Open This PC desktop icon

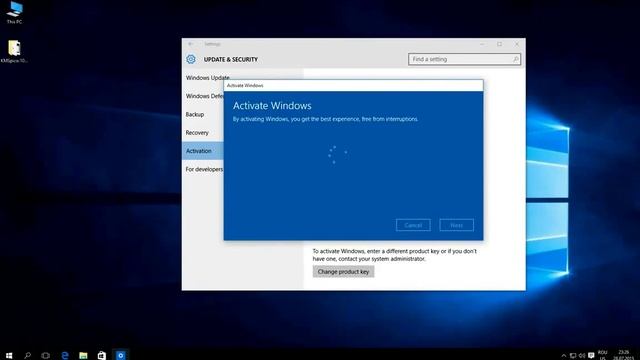15,12
